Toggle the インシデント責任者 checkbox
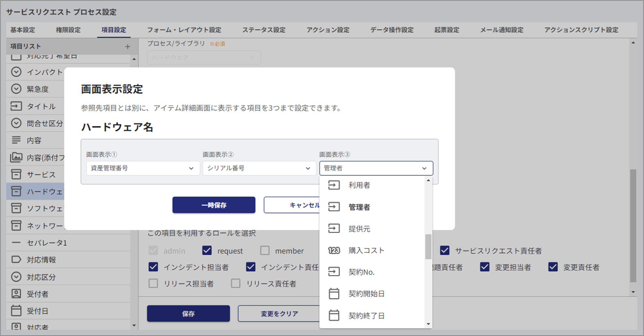 (251, 267)
